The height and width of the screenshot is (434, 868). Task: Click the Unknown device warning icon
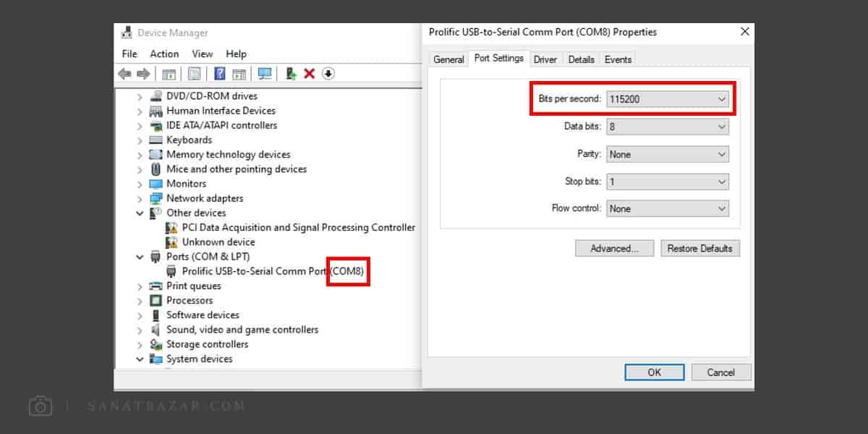coord(171,242)
